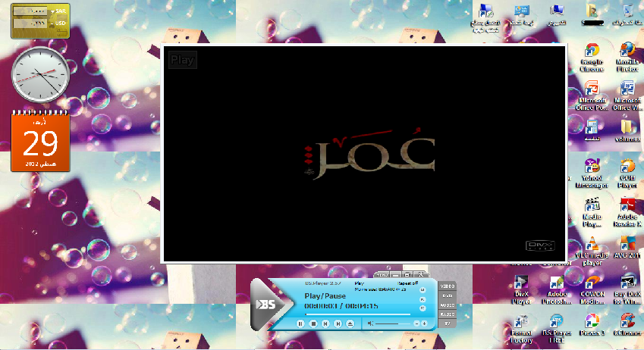Select the Picasa 3 desktop shortcut

[x=592, y=326]
